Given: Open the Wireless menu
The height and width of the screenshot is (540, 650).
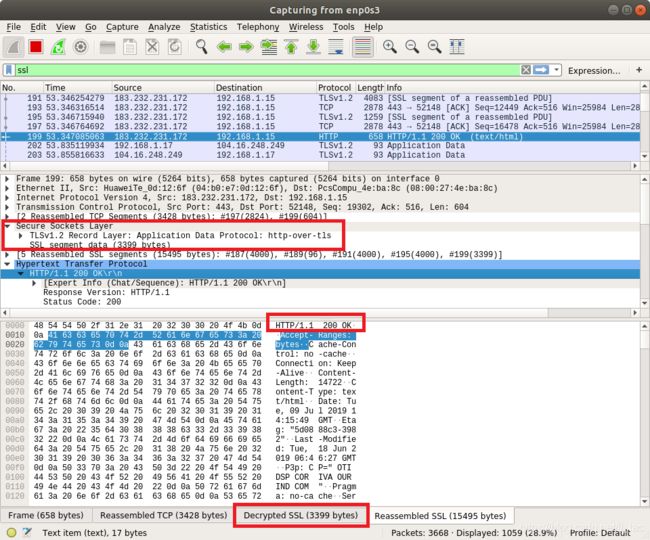Looking at the screenshot, I should [306, 27].
